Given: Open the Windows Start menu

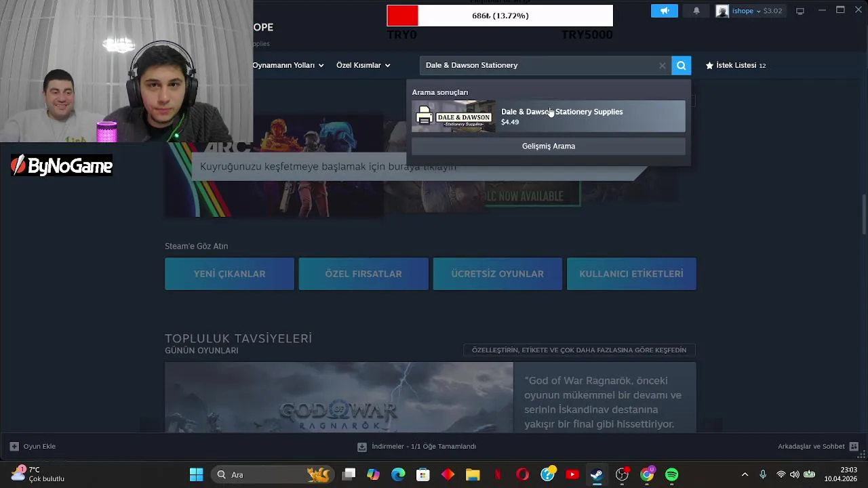Looking at the screenshot, I should (197, 474).
